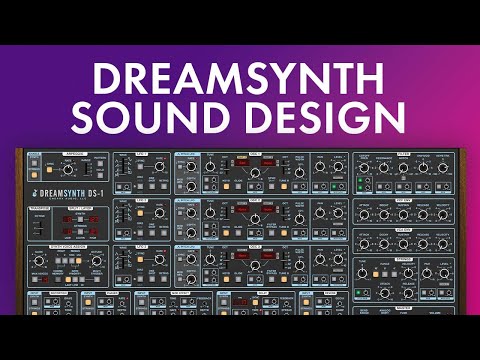
Task: Click the Strings Tune knob
Action: (x=362, y=274)
